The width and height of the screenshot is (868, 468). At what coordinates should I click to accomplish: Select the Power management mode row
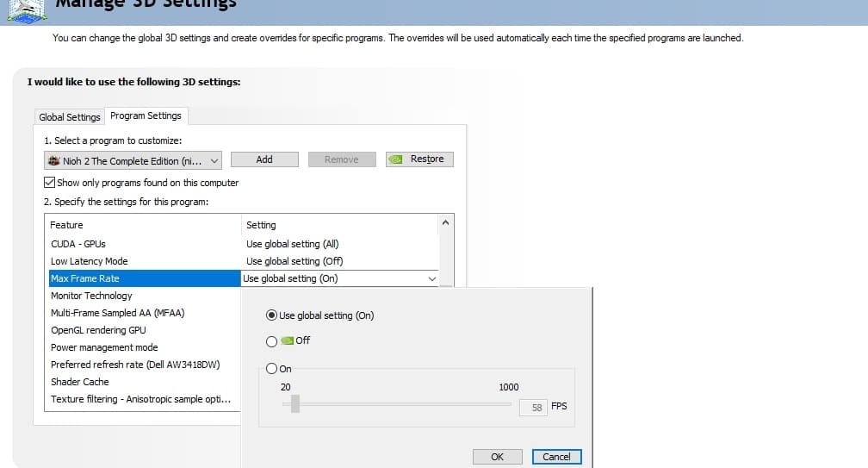[x=104, y=347]
